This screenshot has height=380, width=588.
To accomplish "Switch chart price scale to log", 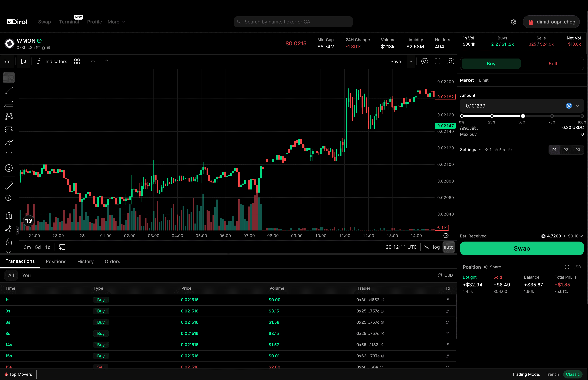I will click(437, 247).
